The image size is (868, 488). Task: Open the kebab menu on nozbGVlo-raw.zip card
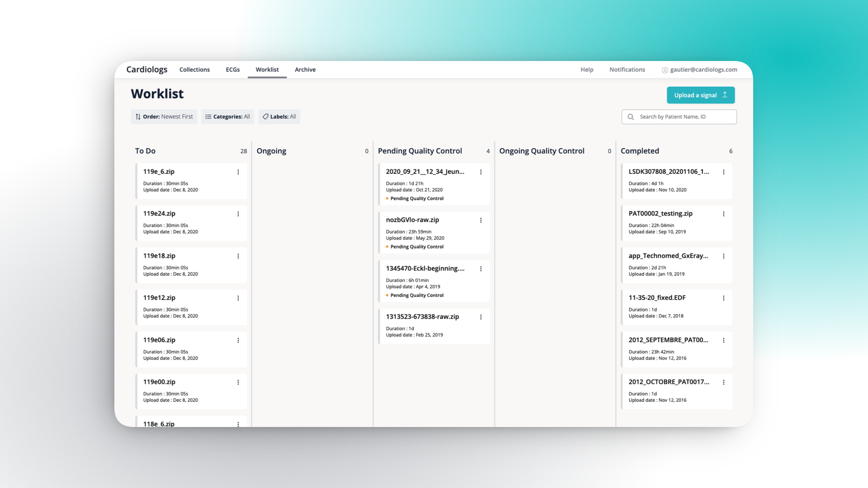point(481,220)
